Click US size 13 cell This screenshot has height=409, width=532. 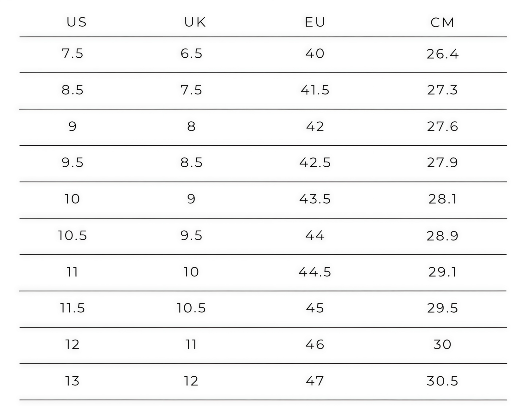coord(72,381)
